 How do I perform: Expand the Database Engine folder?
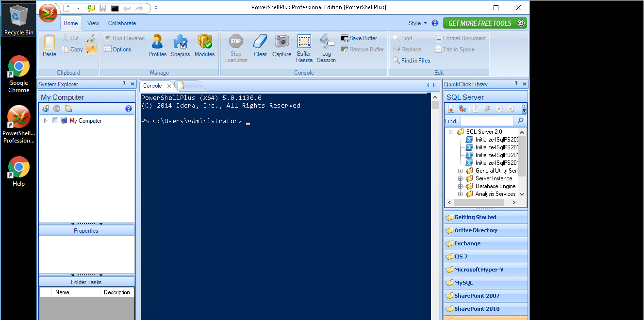[460, 186]
